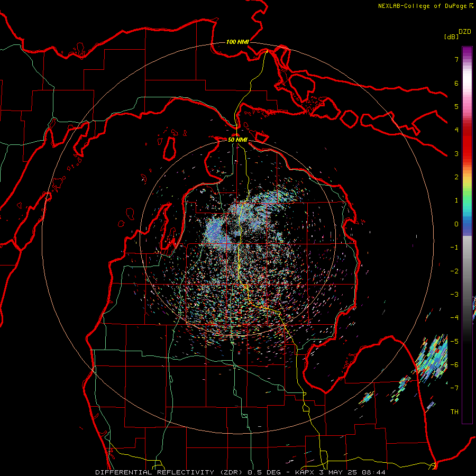Image resolution: width=476 pixels, height=476 pixels.
Task: Click the 0 dB scale label
Action: point(456,224)
